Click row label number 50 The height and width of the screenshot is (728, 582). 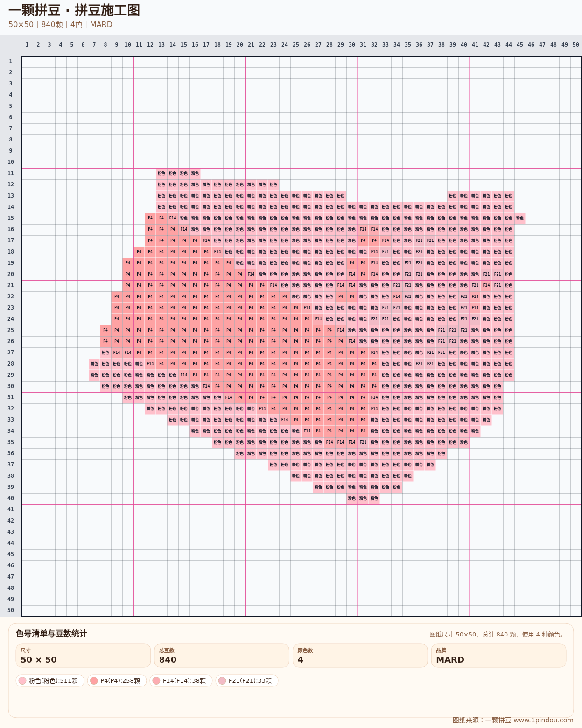pyautogui.click(x=10, y=610)
